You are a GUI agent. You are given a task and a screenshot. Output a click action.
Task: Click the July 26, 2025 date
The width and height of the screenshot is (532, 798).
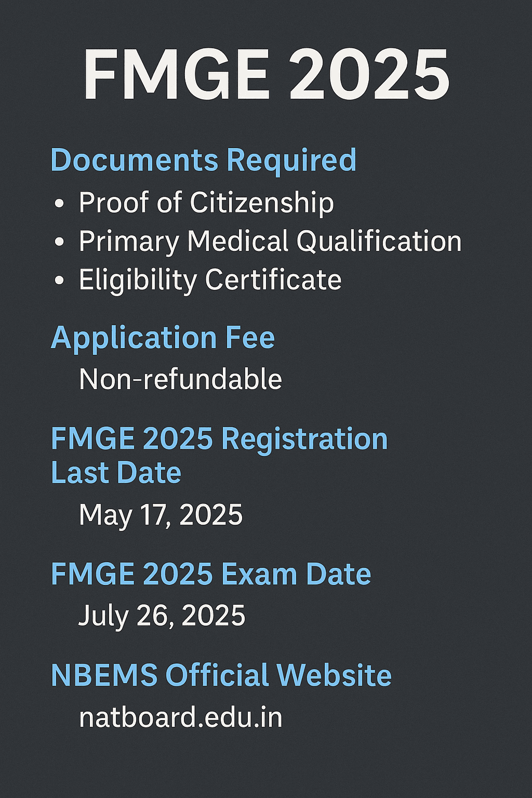pyautogui.click(x=162, y=616)
